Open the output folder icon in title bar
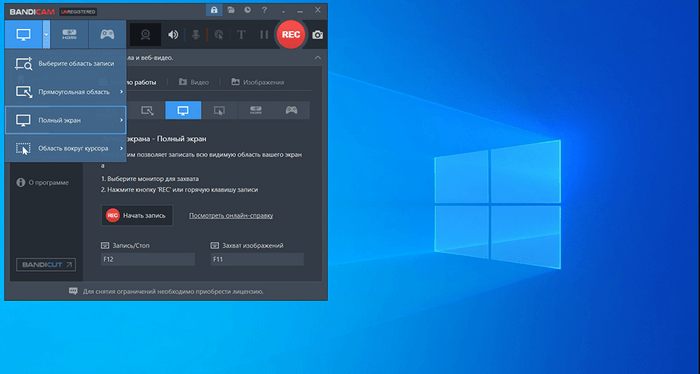700x374 pixels. (231, 10)
